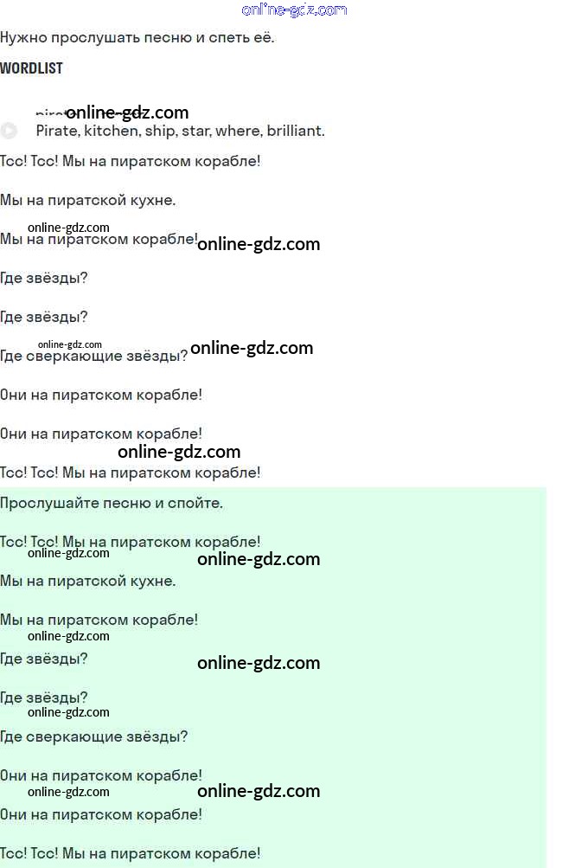Click the word 'star' in the wordlist
Screen dimensions: 588x868
pos(196,132)
